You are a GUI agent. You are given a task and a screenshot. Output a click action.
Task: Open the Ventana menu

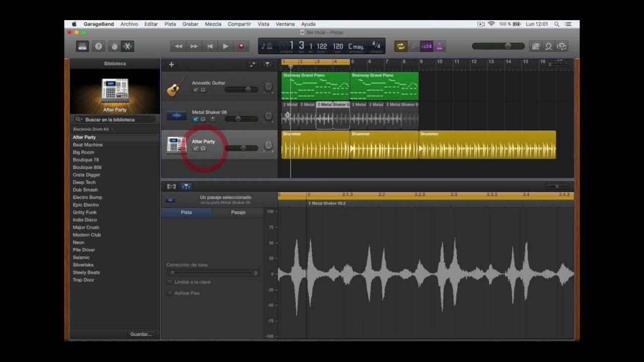click(x=285, y=24)
